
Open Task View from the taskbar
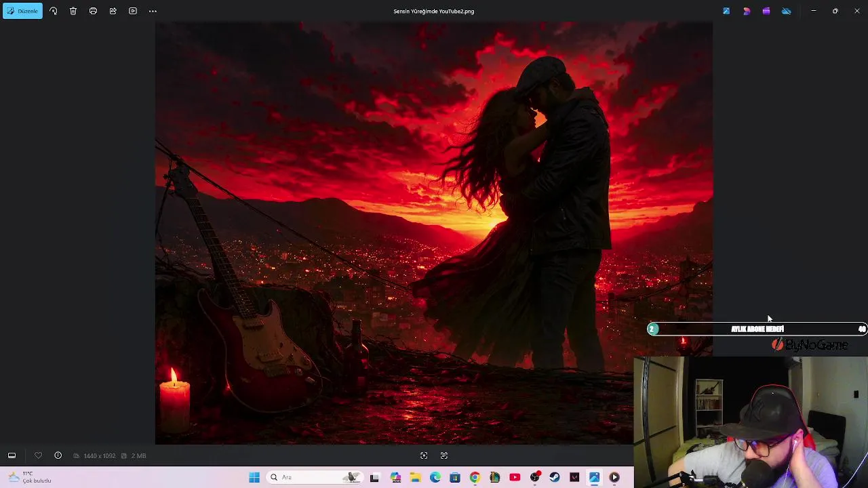tap(374, 477)
